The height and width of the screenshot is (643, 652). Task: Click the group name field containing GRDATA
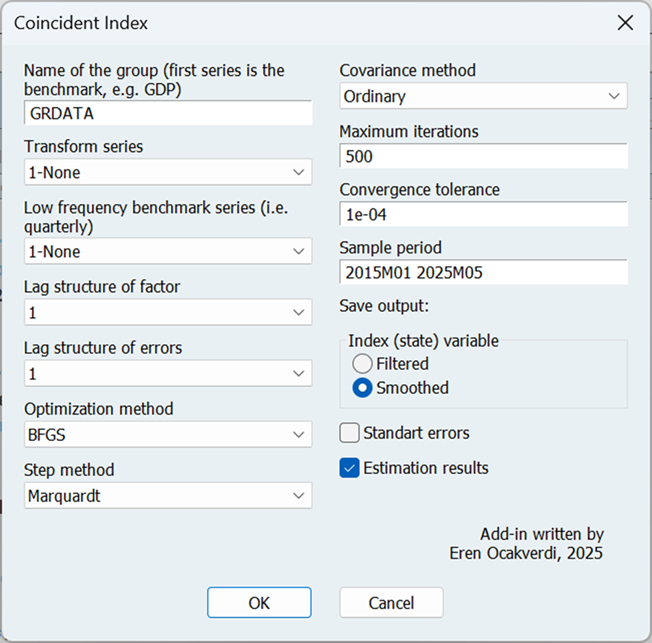[167, 113]
